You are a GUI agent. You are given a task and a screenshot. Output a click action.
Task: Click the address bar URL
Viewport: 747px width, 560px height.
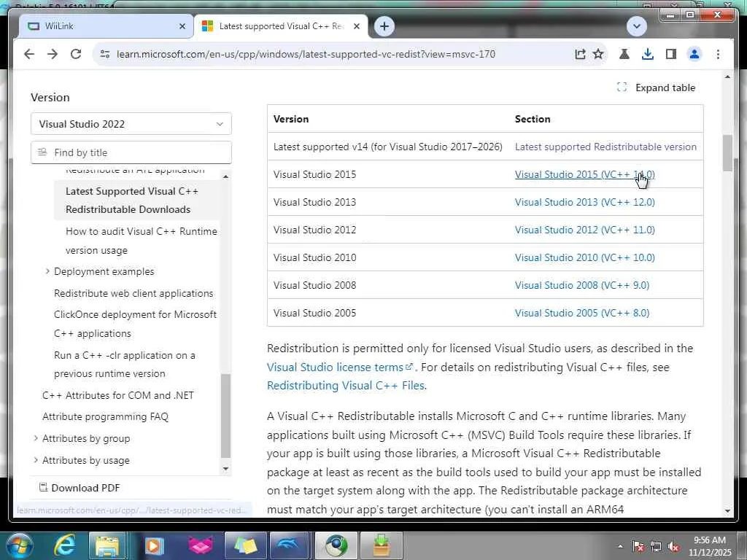click(x=306, y=54)
